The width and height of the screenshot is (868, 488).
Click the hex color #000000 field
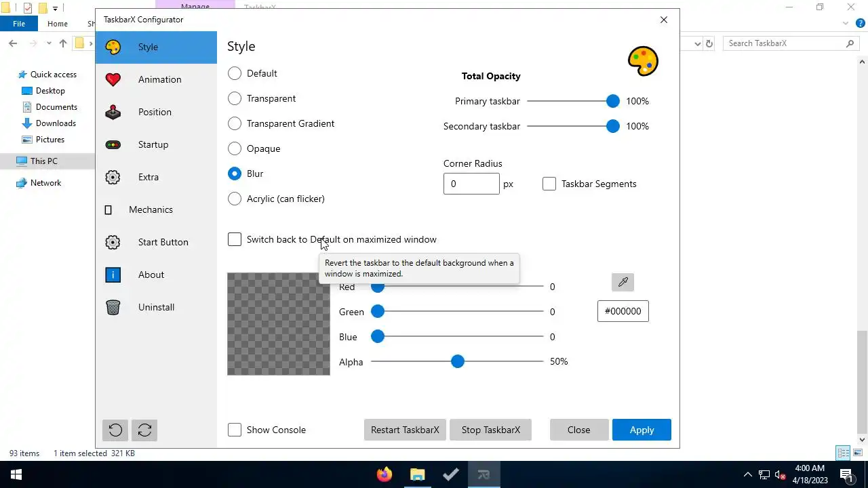pyautogui.click(x=623, y=311)
